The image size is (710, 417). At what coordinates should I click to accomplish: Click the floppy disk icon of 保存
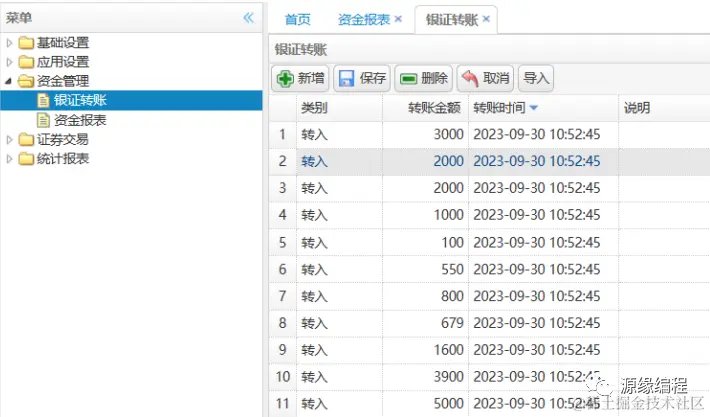click(346, 78)
